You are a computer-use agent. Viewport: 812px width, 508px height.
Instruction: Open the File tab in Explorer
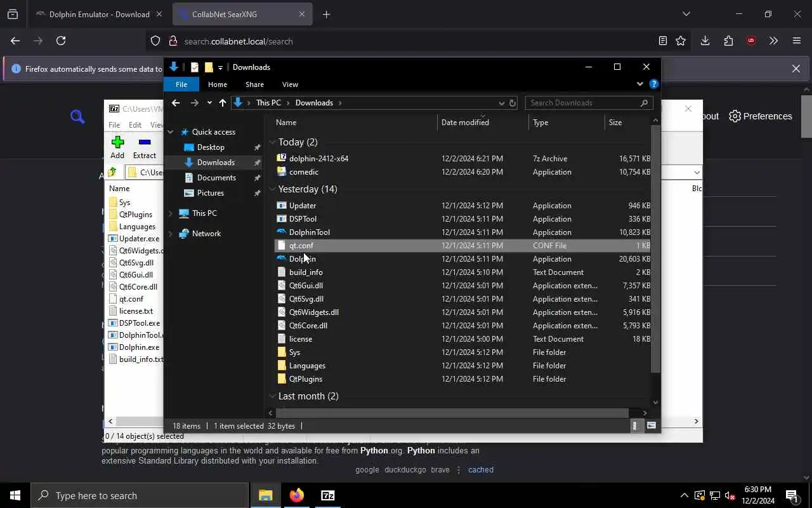181,84
